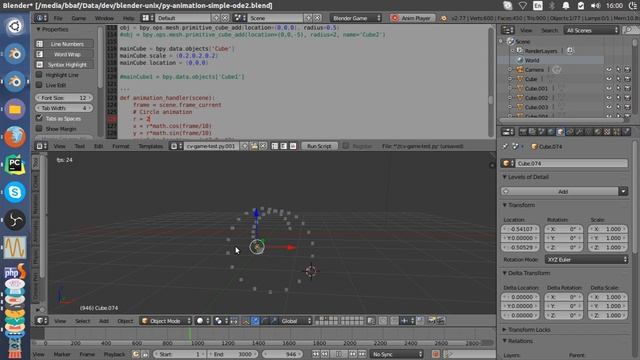This screenshot has height=360, width=640.
Task: Enable the Show Margin checkbox
Action: click(39, 129)
